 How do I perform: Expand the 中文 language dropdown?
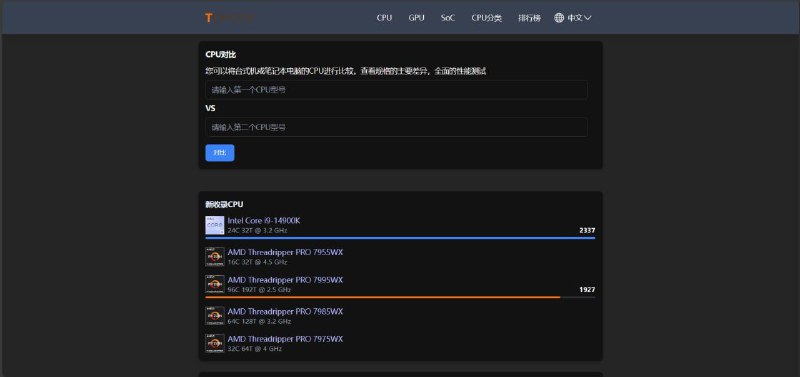[x=579, y=18]
